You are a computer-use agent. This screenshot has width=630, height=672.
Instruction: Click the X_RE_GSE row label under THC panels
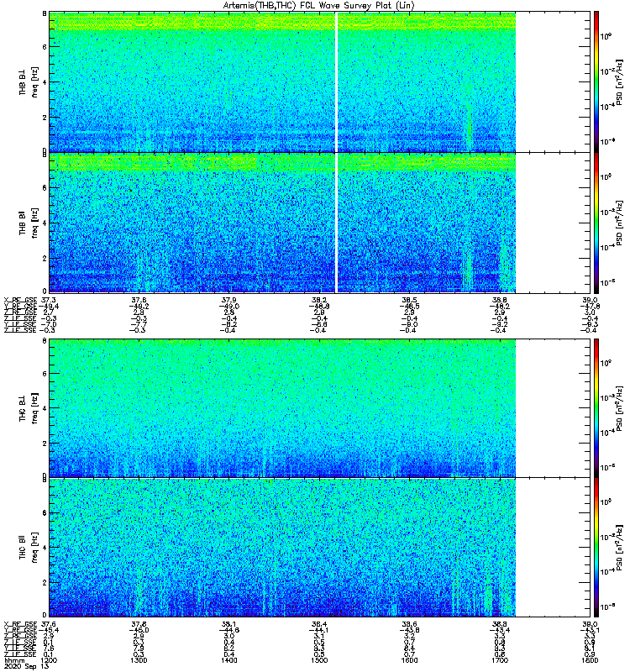20,623
